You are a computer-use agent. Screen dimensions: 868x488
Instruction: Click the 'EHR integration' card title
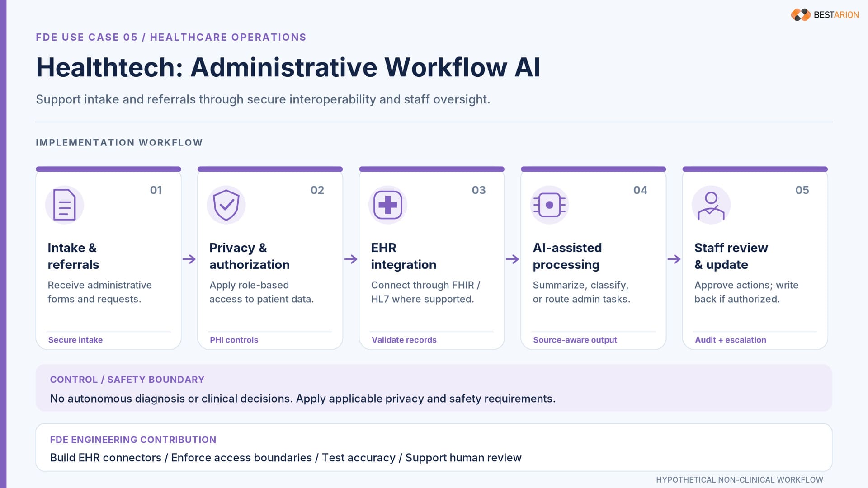(x=403, y=256)
